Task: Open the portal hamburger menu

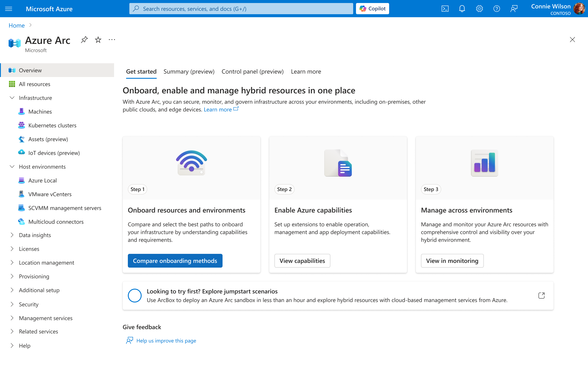Action: pyautogui.click(x=9, y=8)
